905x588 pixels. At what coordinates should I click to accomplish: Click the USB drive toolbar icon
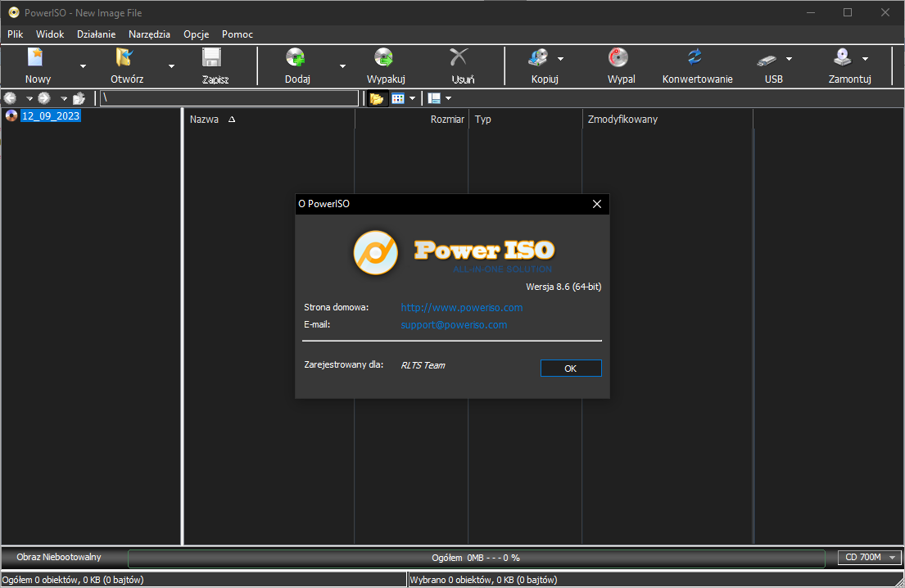tap(767, 60)
